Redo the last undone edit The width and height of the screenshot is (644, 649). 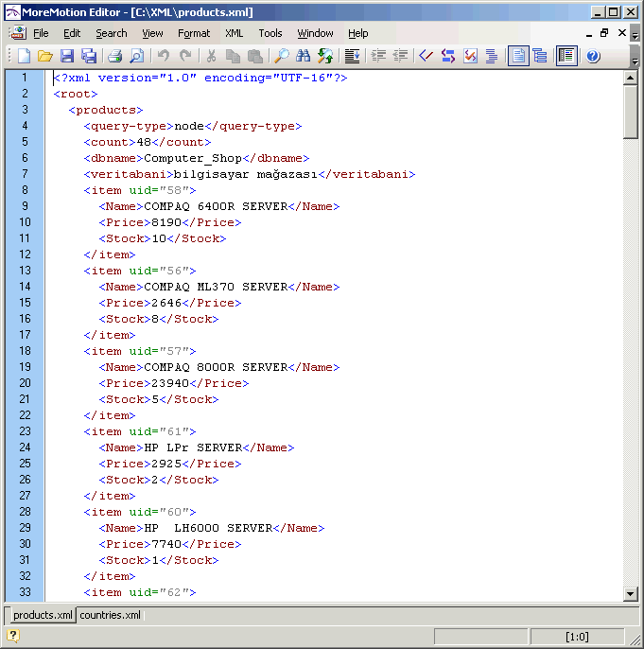click(x=185, y=56)
